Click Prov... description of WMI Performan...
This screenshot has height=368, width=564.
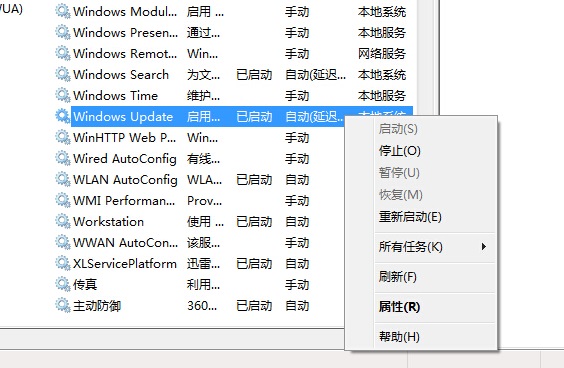(x=204, y=200)
